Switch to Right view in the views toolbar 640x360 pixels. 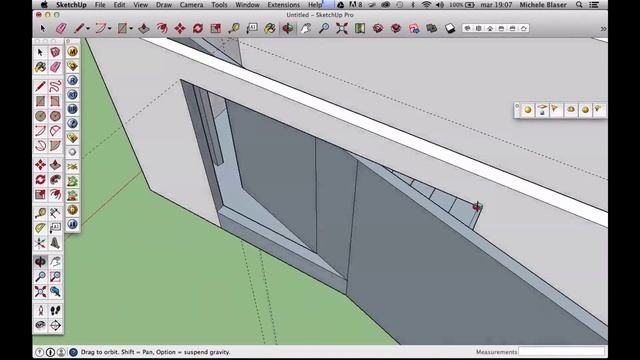501,28
